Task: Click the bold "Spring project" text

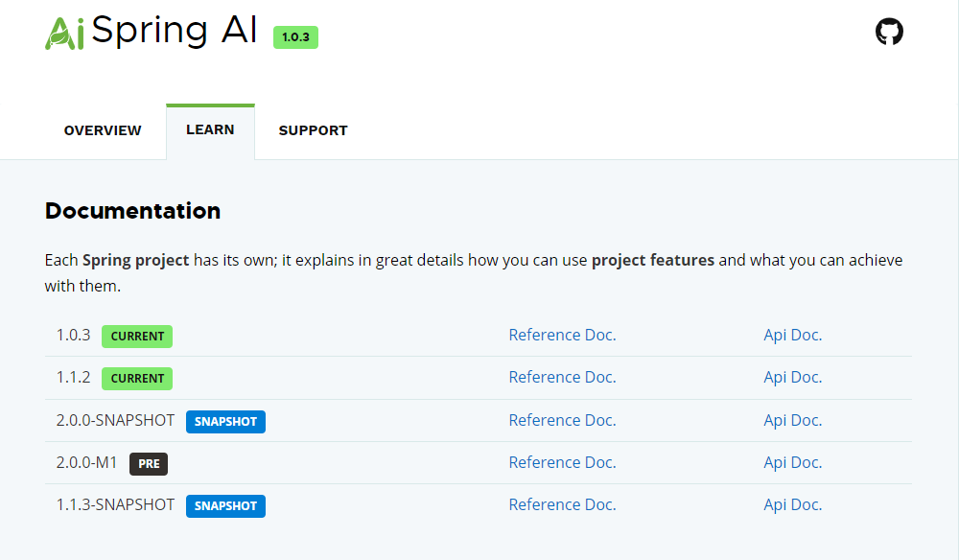Action: point(136,261)
